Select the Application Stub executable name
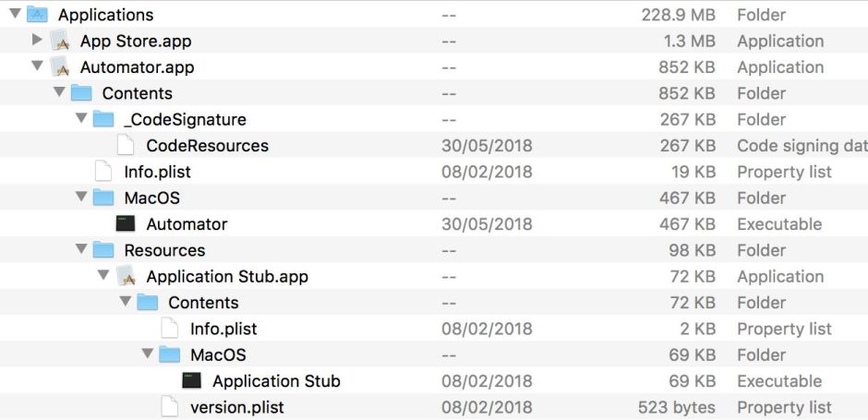 pyautogui.click(x=276, y=381)
